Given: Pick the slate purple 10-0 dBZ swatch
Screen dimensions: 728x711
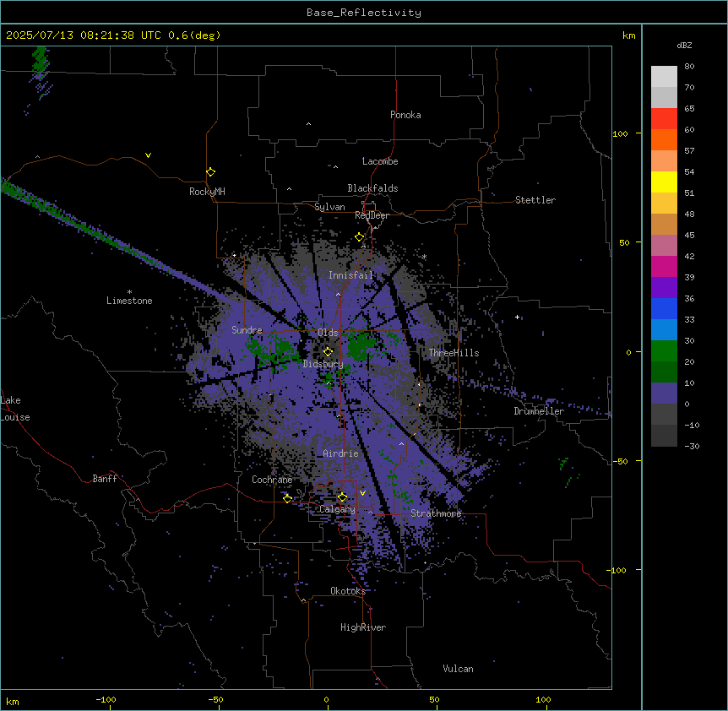Looking at the screenshot, I should (x=664, y=393).
